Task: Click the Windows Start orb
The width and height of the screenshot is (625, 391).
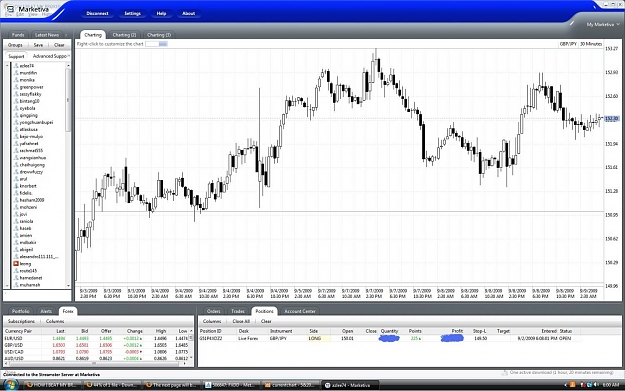Action: pyautogui.click(x=10, y=385)
